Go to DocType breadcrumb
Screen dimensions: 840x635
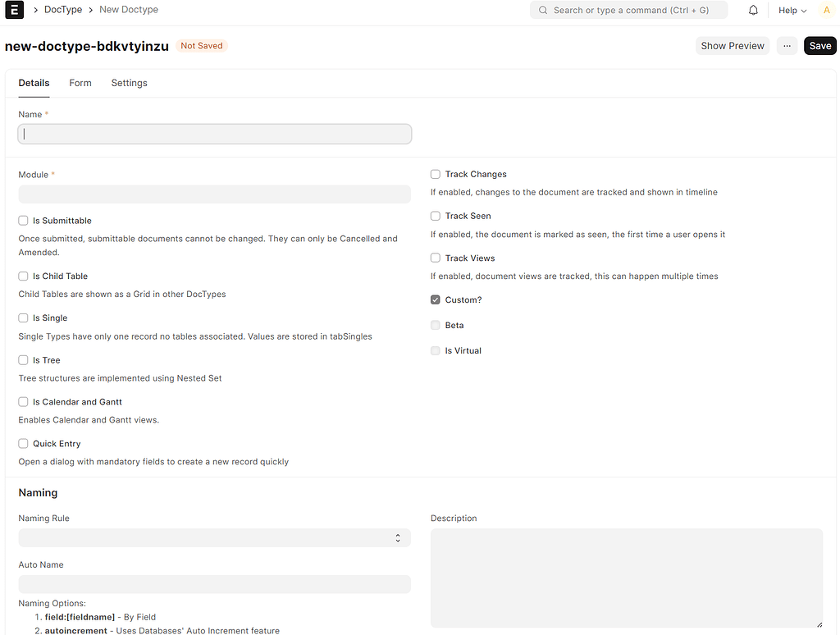click(63, 10)
